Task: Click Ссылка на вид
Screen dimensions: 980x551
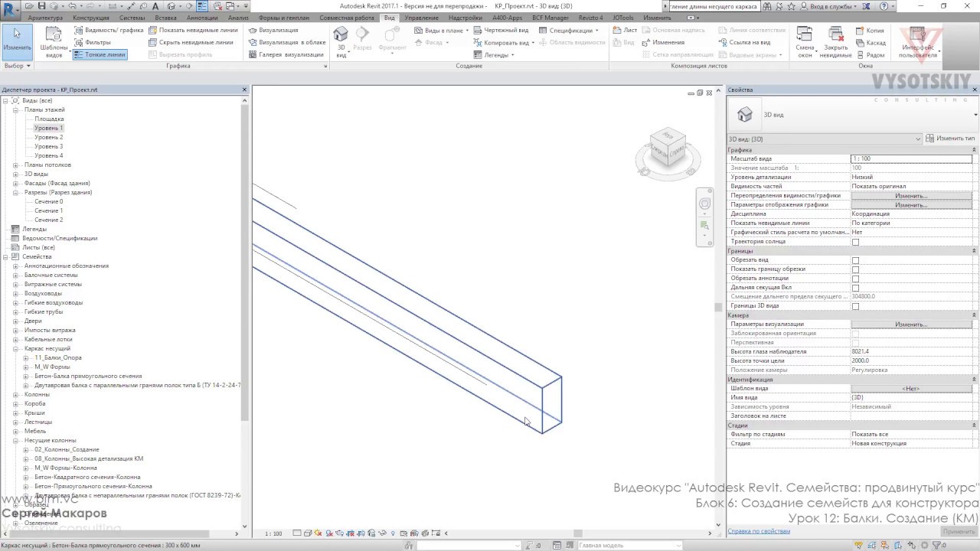Action: click(744, 43)
